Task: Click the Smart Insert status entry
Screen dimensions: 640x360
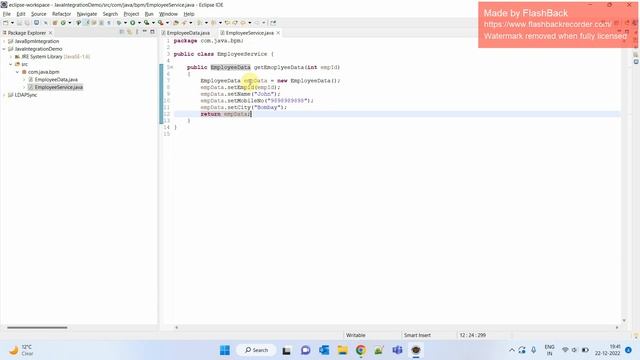Action: point(417,335)
